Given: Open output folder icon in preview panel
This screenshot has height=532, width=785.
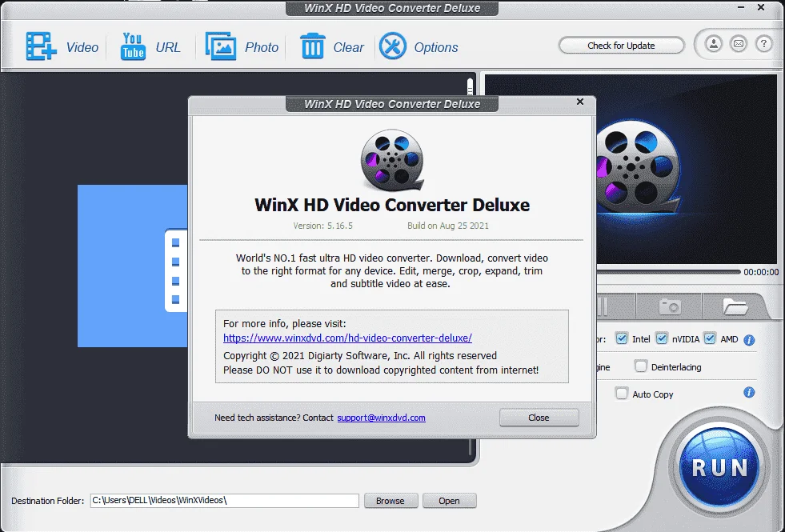Looking at the screenshot, I should (735, 306).
